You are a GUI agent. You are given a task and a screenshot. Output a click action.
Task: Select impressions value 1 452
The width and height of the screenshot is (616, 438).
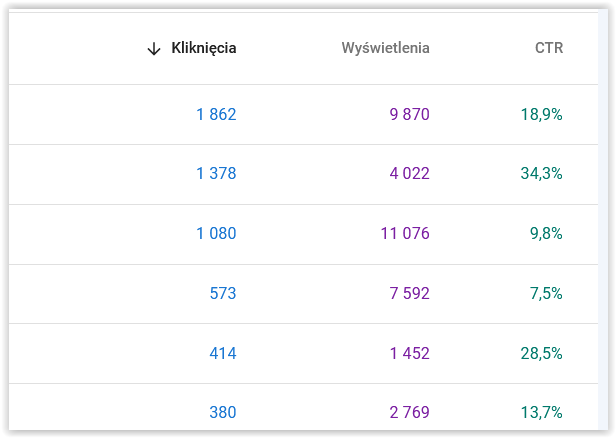(409, 354)
